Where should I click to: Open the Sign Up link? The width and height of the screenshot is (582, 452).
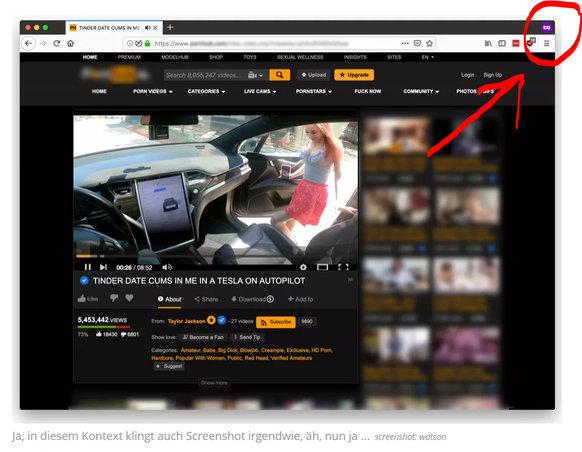pyautogui.click(x=493, y=75)
